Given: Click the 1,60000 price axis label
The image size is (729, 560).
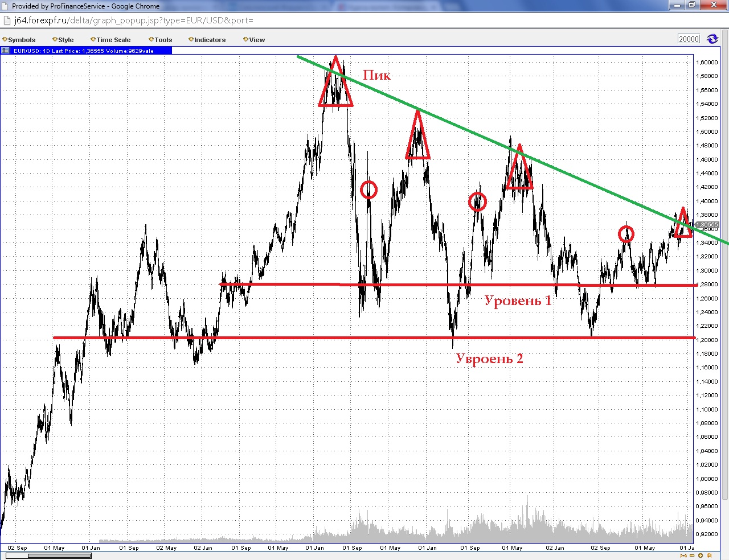Looking at the screenshot, I should 707,62.
